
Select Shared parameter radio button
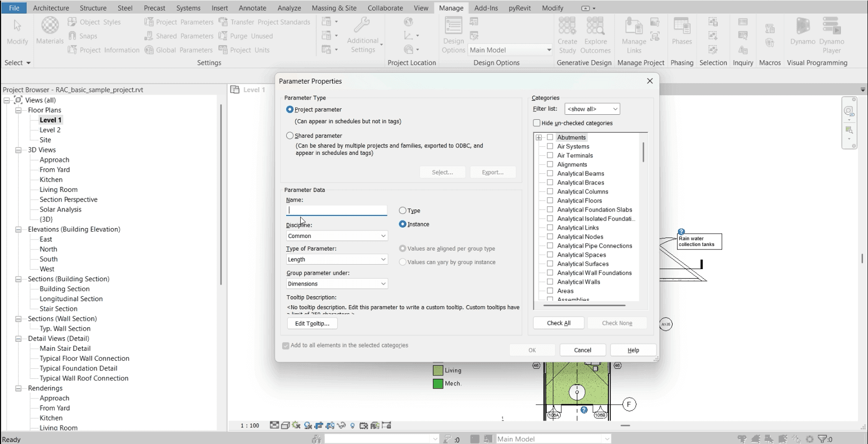[x=290, y=135]
